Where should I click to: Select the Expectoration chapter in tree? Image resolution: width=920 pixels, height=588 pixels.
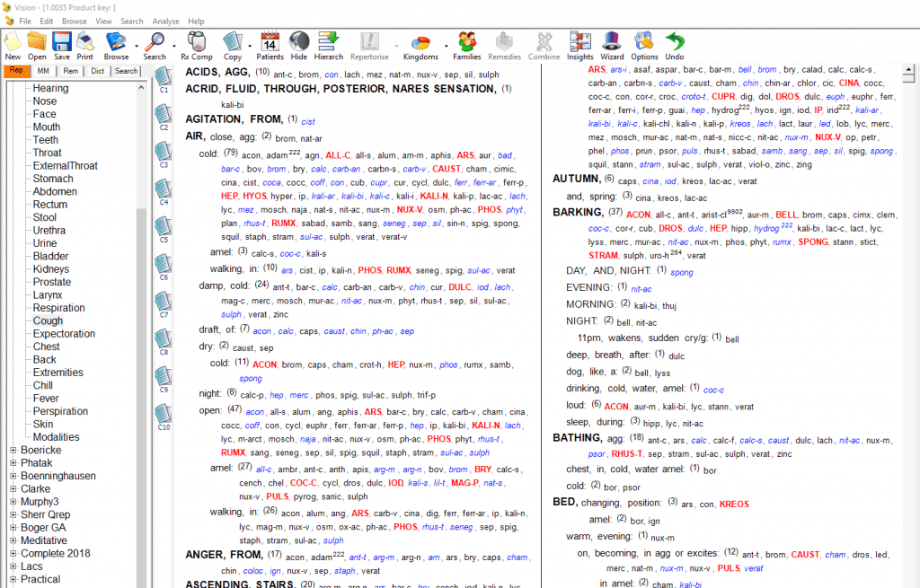tap(64, 334)
